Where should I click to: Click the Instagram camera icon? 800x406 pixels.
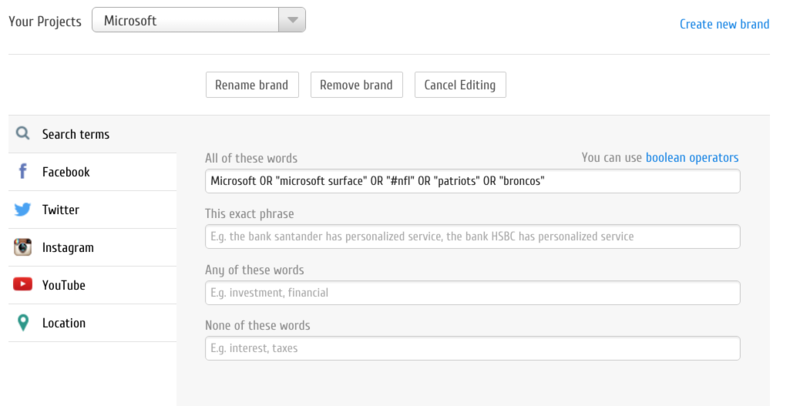[x=22, y=248]
